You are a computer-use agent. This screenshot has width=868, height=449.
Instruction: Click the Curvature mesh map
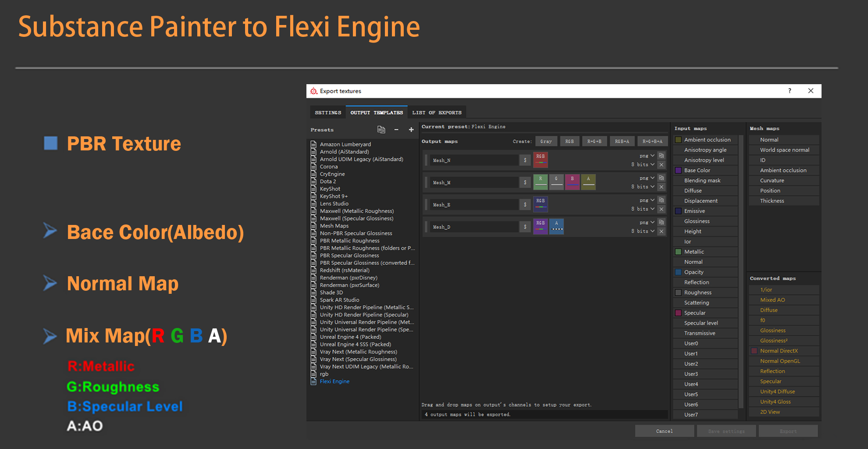pyautogui.click(x=784, y=181)
